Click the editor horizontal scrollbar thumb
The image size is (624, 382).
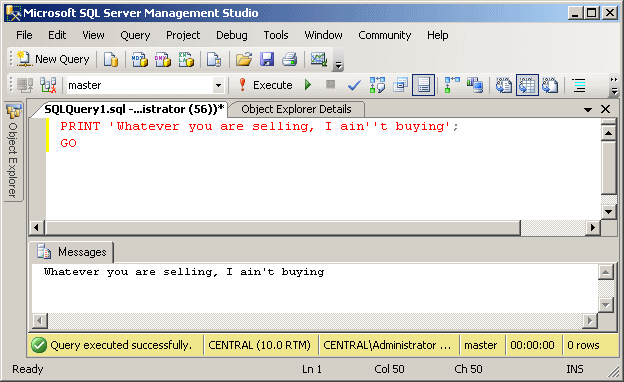click(283, 228)
